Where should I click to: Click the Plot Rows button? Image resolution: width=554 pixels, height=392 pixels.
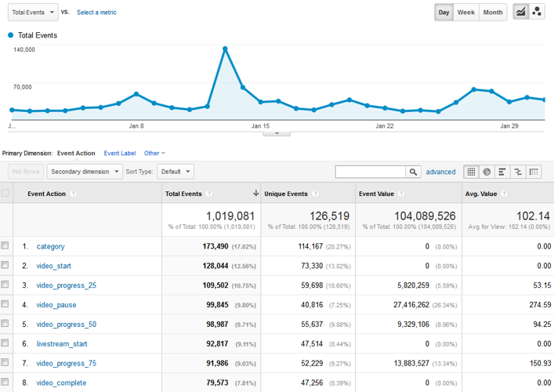[26, 172]
